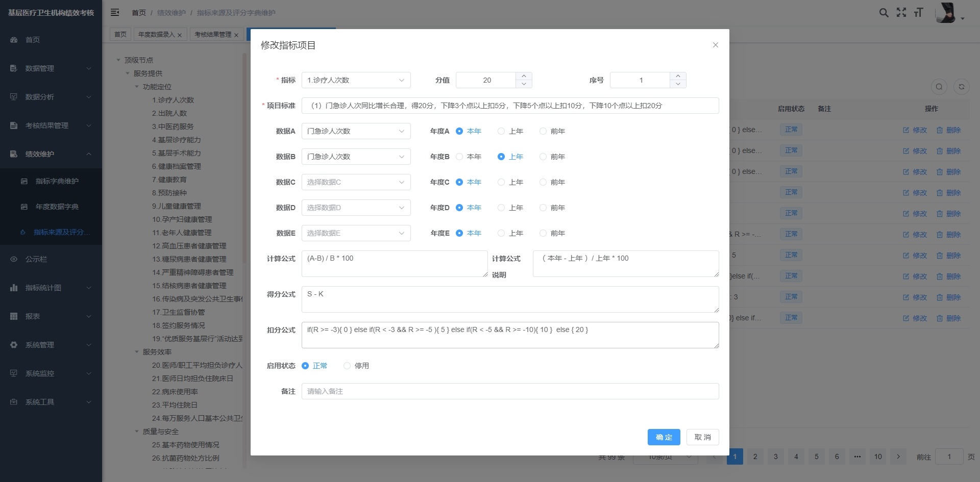Viewport: 980px width, 482px height.
Task: Toggle fullscreen mode icon
Action: pyautogui.click(x=901, y=13)
